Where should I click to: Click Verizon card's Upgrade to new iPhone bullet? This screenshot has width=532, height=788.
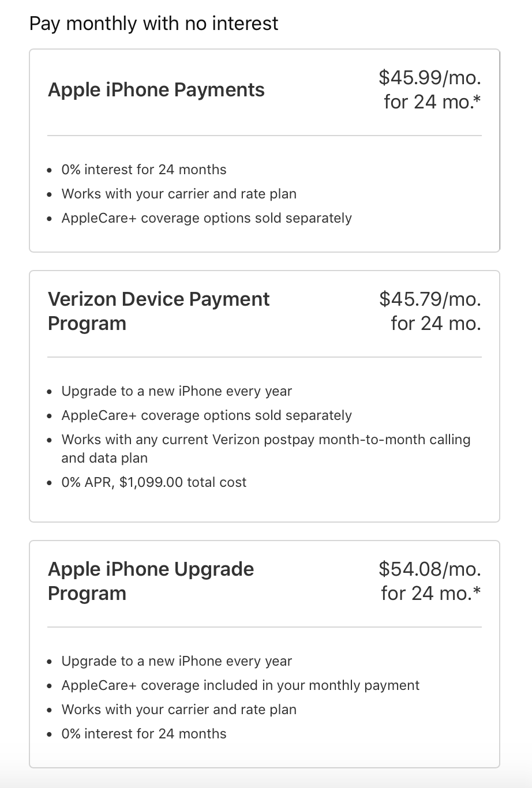[177, 391]
